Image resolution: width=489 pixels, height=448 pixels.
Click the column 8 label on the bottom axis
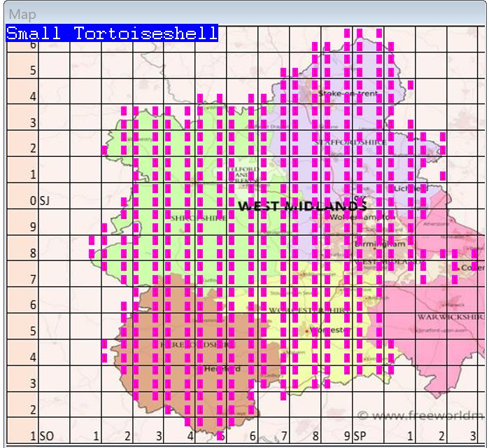tap(316, 435)
